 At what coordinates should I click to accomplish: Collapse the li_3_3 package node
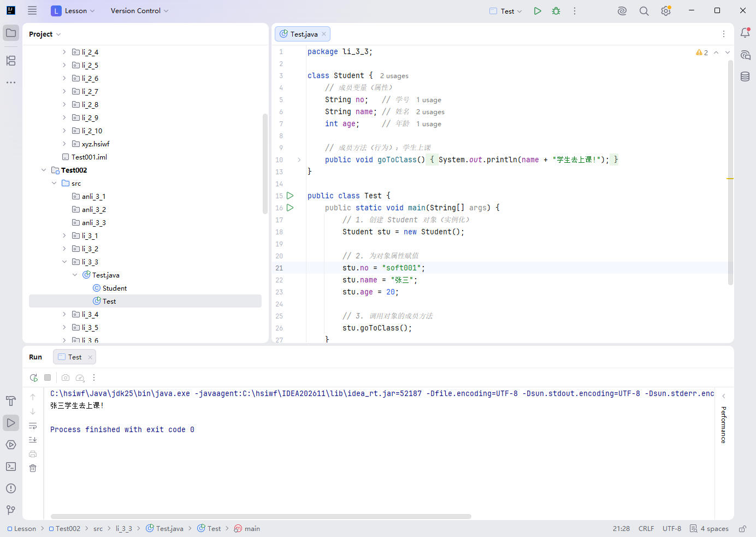64,262
